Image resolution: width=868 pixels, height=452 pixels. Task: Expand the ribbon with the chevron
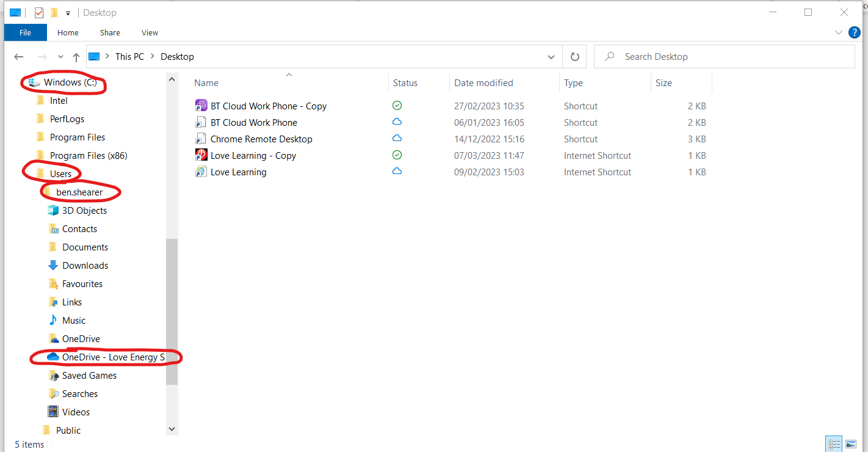838,32
